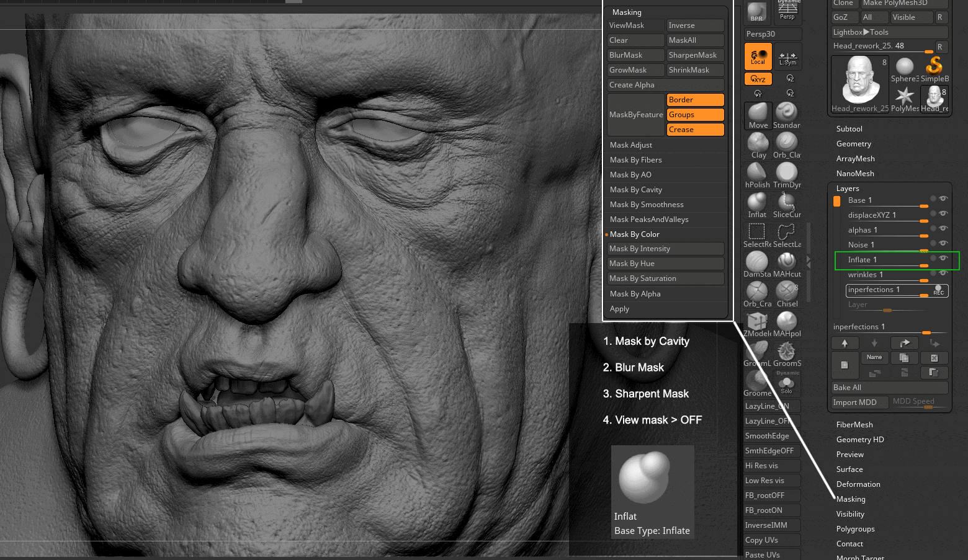Open the FiberMesh subpalette

854,425
